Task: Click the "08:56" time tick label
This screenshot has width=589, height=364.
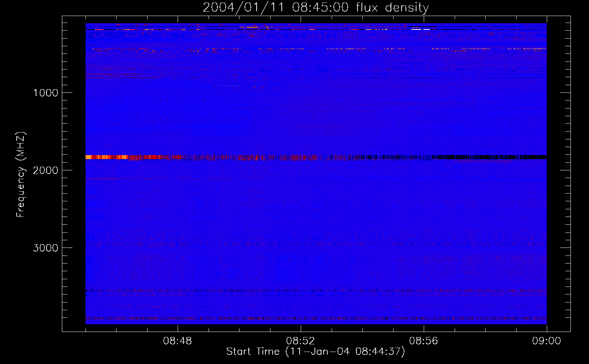Action: coord(424,341)
